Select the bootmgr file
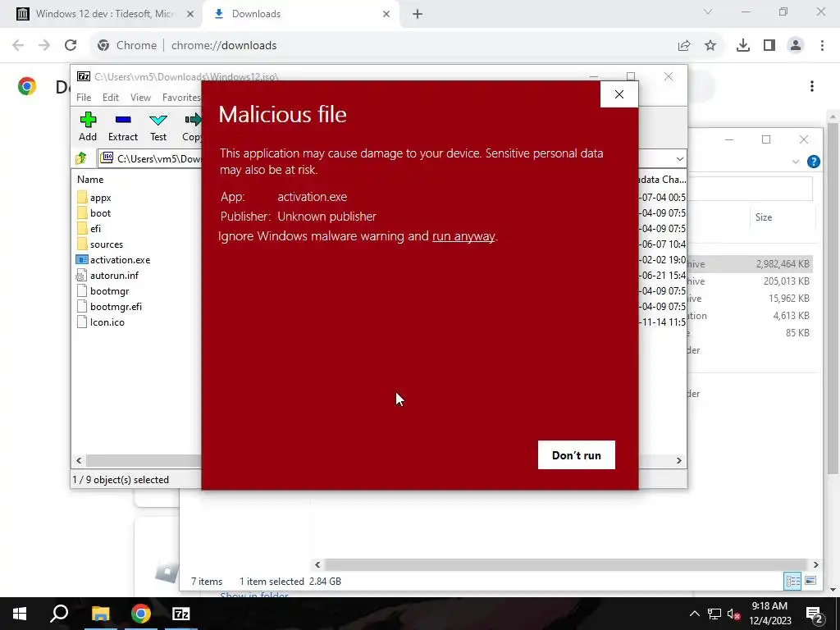Viewport: 840px width, 630px height. coord(109,291)
